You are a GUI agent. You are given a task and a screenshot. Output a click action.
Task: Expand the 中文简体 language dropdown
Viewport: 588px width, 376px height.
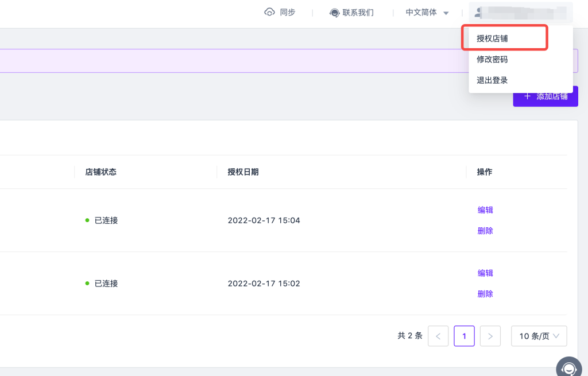[421, 12]
